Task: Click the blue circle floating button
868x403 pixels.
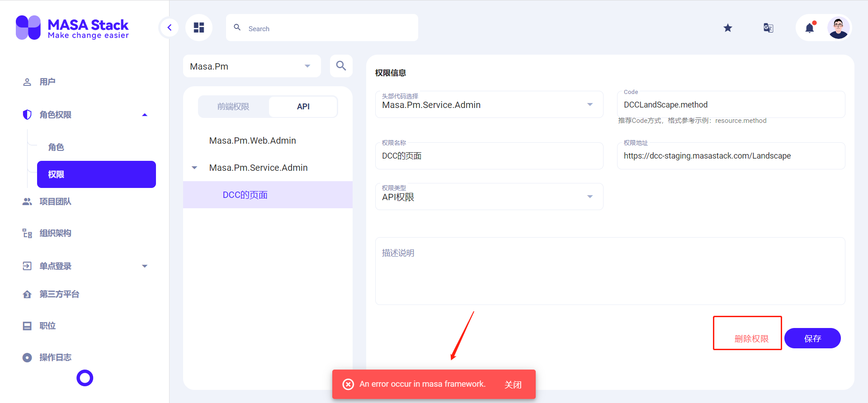Action: click(x=85, y=378)
